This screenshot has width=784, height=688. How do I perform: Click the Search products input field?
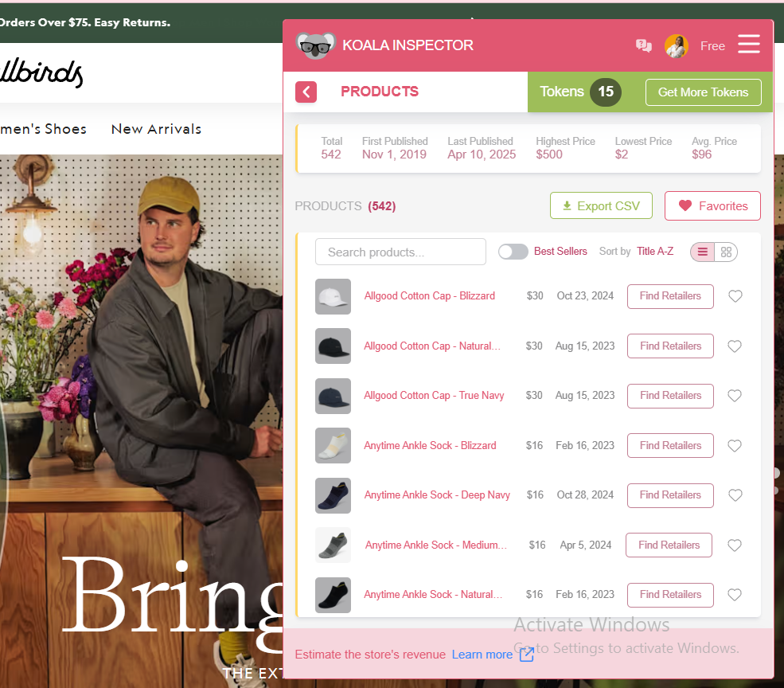click(400, 252)
